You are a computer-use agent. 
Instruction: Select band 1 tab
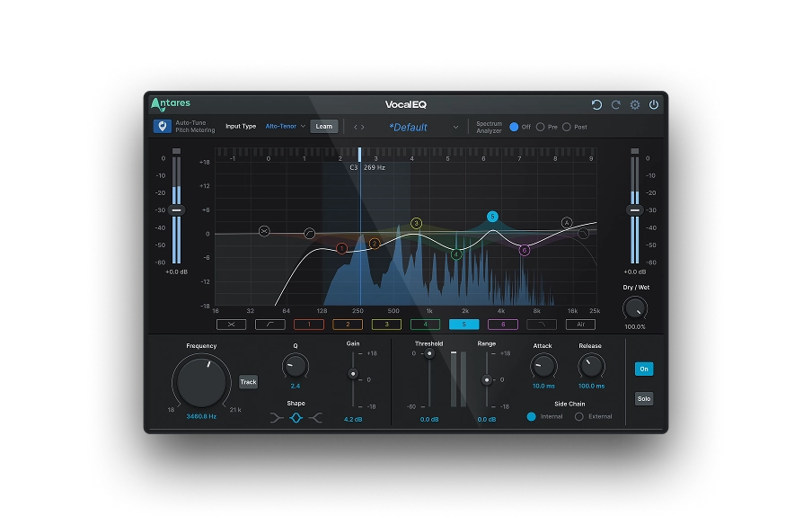coord(309,325)
